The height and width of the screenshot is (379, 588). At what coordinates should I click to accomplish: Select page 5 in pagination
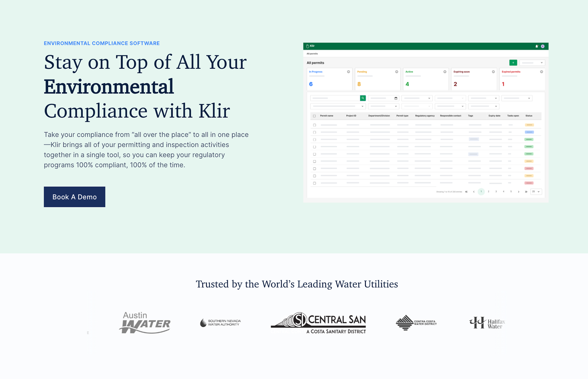(x=511, y=192)
